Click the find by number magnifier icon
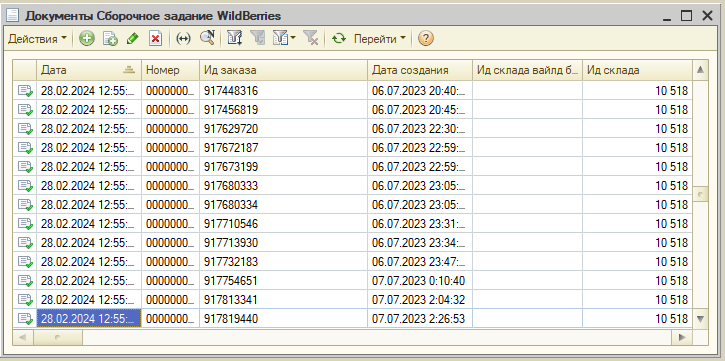 pyautogui.click(x=207, y=39)
